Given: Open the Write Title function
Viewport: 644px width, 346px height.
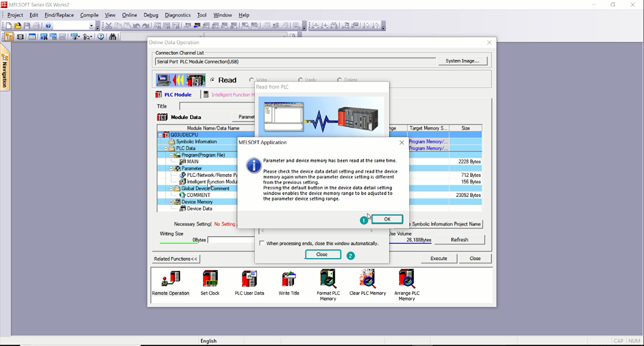Looking at the screenshot, I should [x=289, y=279].
